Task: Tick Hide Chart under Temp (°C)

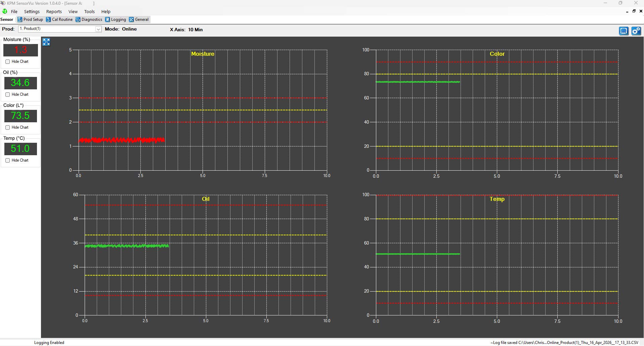Action: (7, 161)
